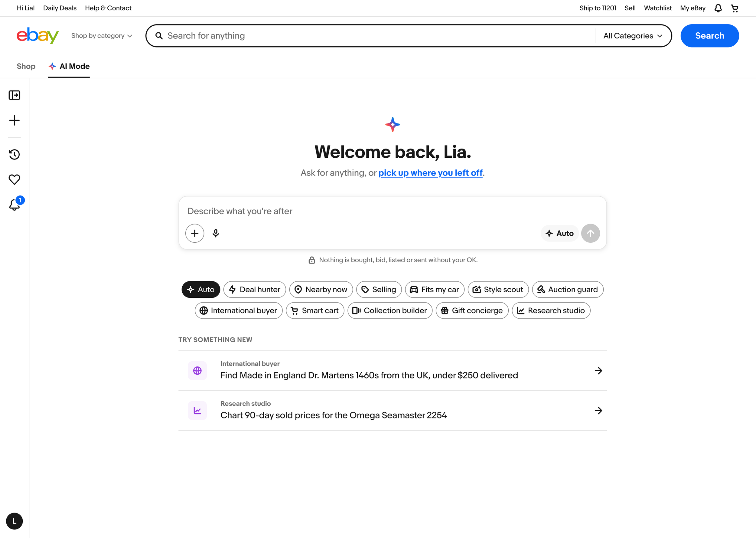The width and height of the screenshot is (756, 538).
Task: Expand the AI Mode sidebar panel
Action: coord(14,95)
